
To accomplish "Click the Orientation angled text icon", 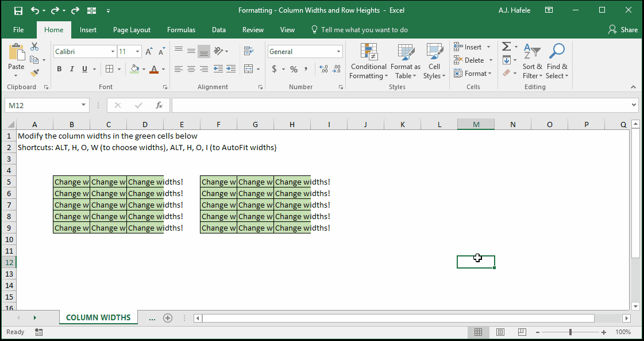I will tap(218, 51).
